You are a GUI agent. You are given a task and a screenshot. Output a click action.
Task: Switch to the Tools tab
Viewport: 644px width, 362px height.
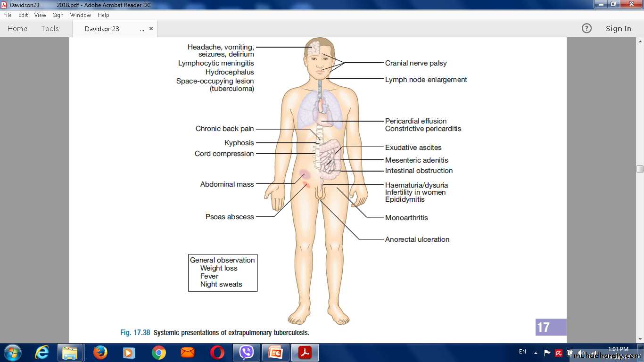(x=50, y=28)
